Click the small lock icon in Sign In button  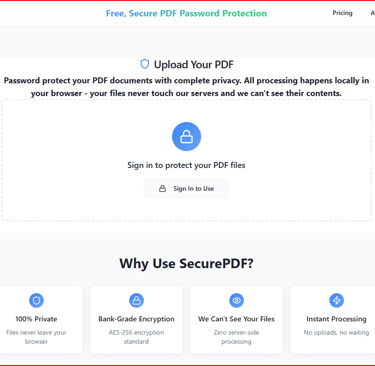(162, 189)
